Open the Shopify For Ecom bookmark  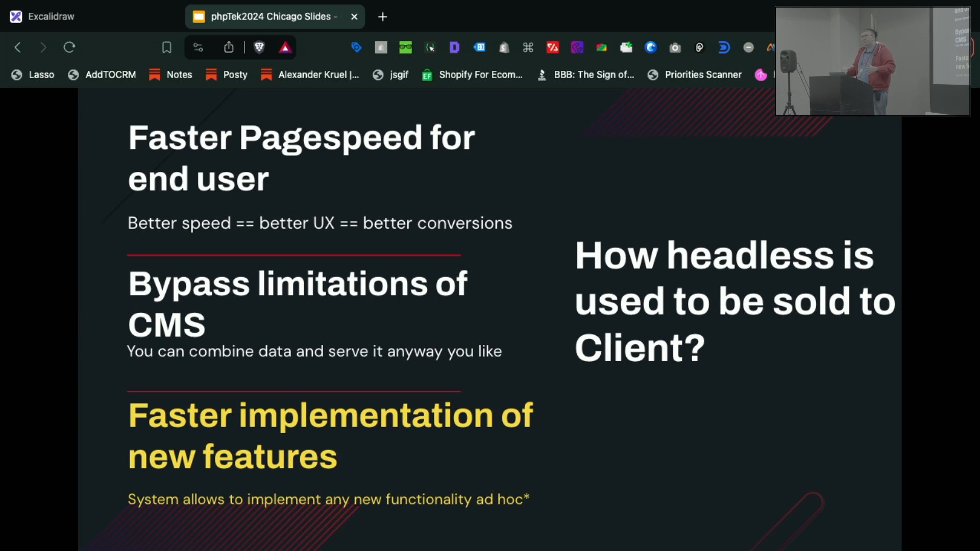(x=473, y=74)
